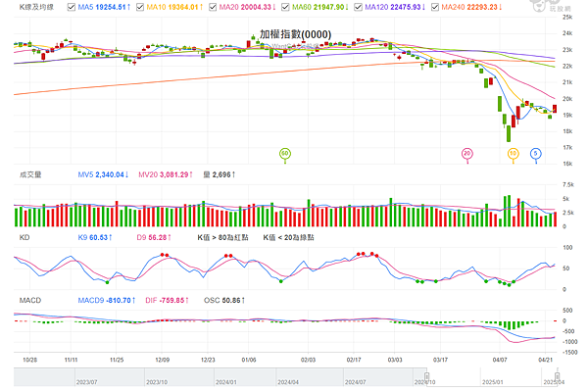
Task: Disable the MA20 line checkbox
Action: (213, 7)
